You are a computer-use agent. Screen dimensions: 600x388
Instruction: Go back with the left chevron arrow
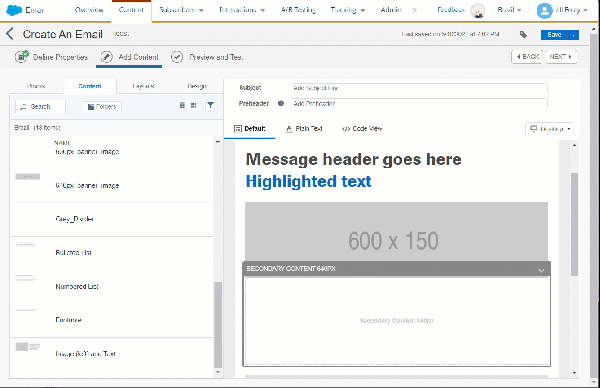click(x=10, y=34)
